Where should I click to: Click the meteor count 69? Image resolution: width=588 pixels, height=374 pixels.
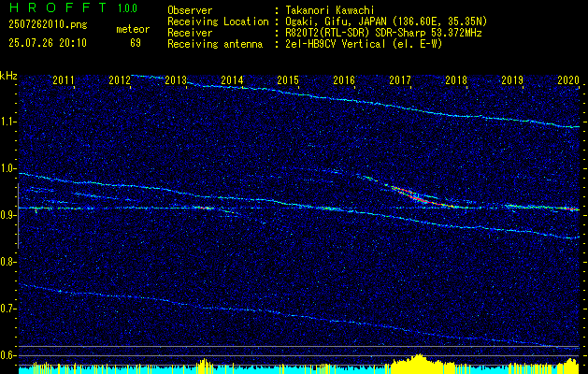[136, 43]
